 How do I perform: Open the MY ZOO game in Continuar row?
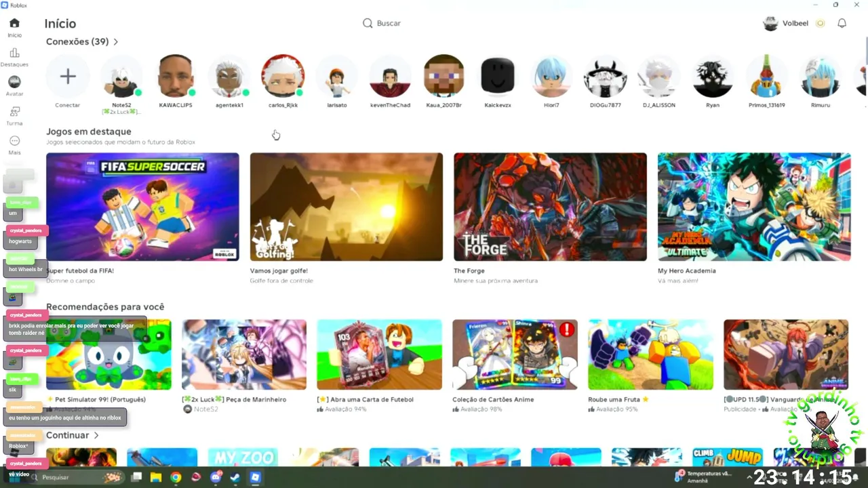click(243, 457)
